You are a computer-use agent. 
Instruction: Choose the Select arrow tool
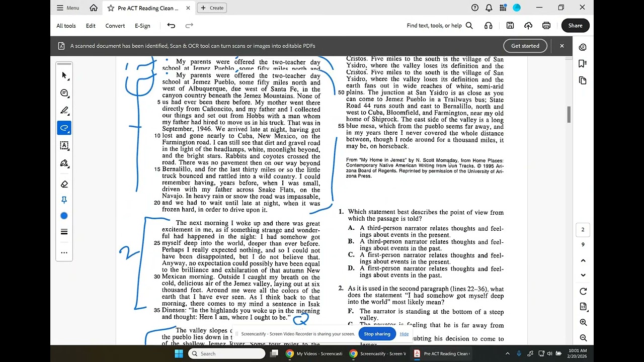pyautogui.click(x=64, y=75)
